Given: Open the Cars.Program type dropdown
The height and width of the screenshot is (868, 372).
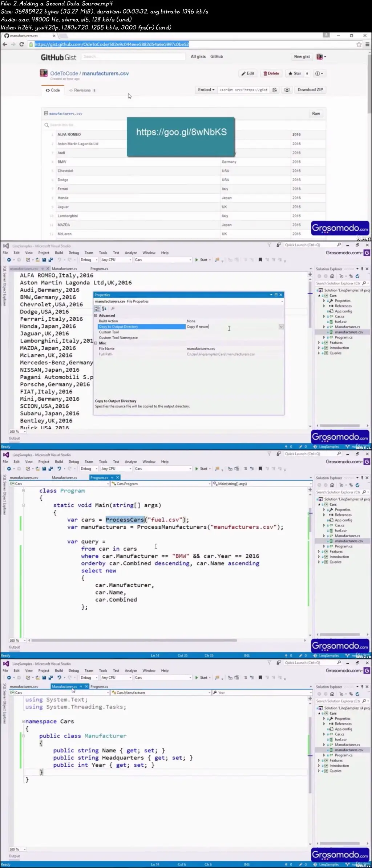Looking at the screenshot, I should [161, 484].
